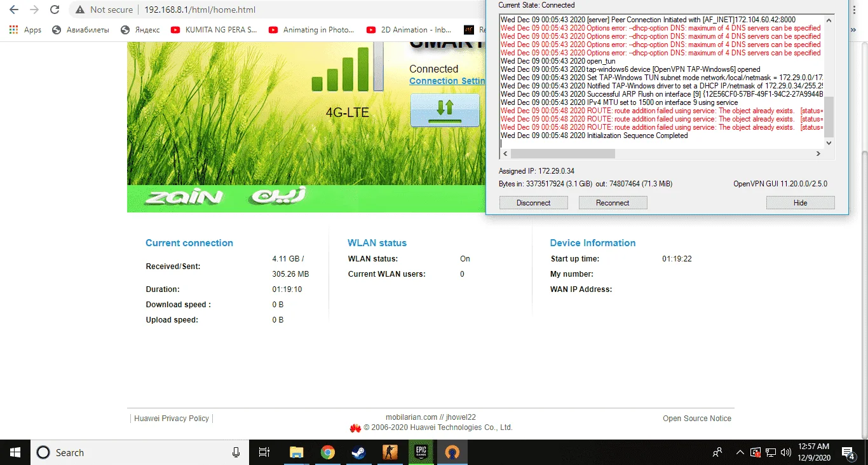Viewport: 868px width, 465px height.
Task: Open the Яндекс bookmark
Action: (140, 30)
